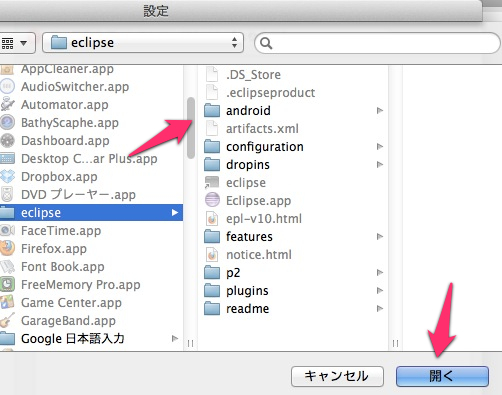Click the Font Book.app icon
Screen dimensions: 502x395
point(7,267)
